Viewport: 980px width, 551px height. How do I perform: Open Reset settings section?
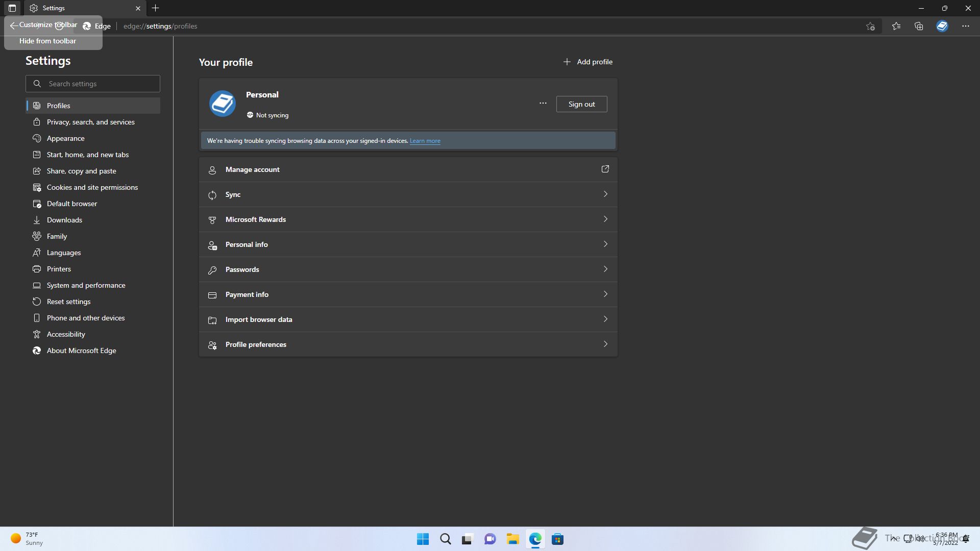(93, 302)
